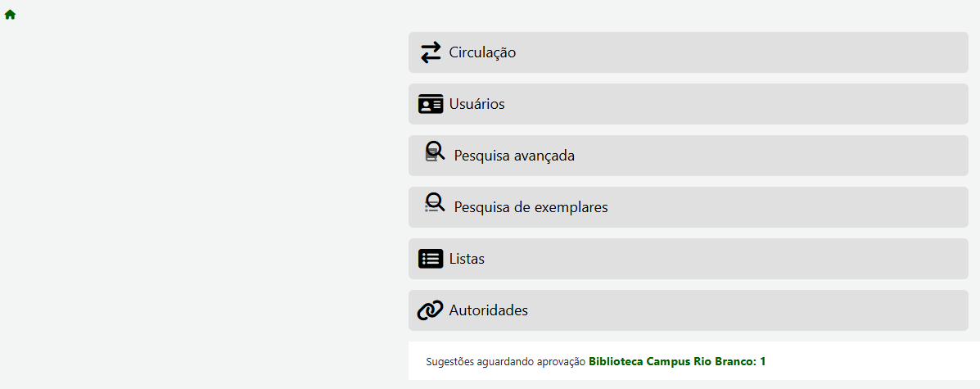This screenshot has height=389, width=980.
Task: Click the green home icon
Action: pos(10,15)
